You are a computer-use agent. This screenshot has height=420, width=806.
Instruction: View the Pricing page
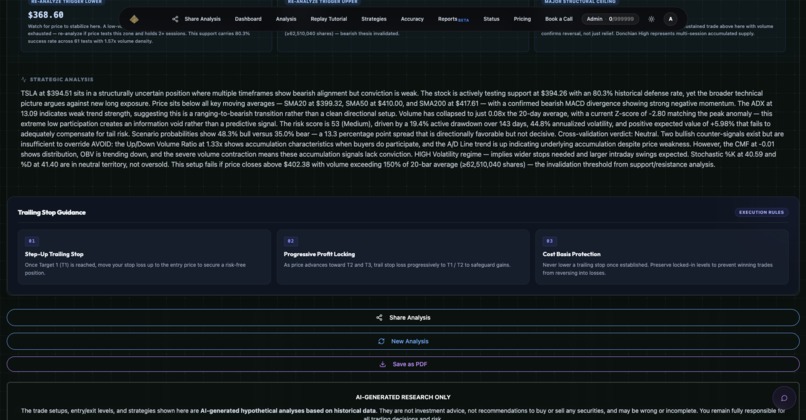522,19
